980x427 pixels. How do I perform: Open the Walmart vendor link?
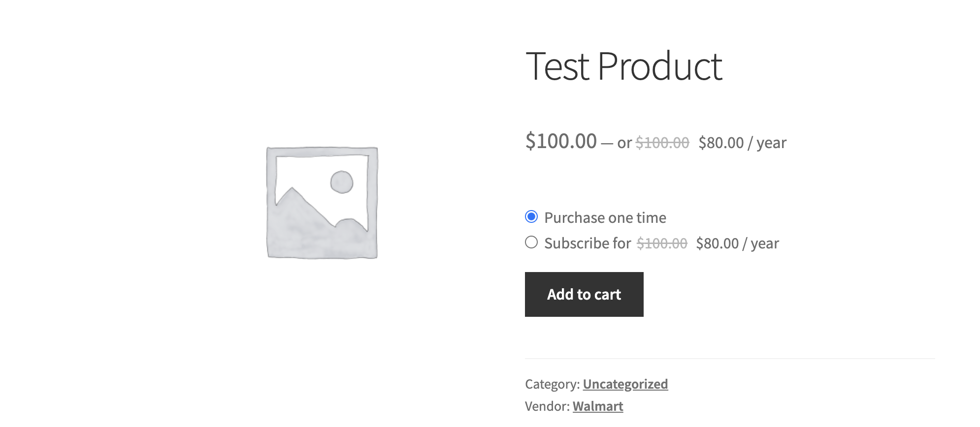tap(598, 406)
